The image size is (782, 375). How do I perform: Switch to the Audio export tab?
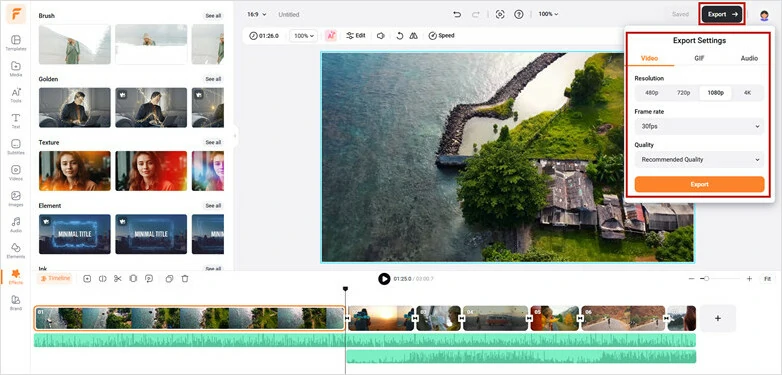click(749, 58)
